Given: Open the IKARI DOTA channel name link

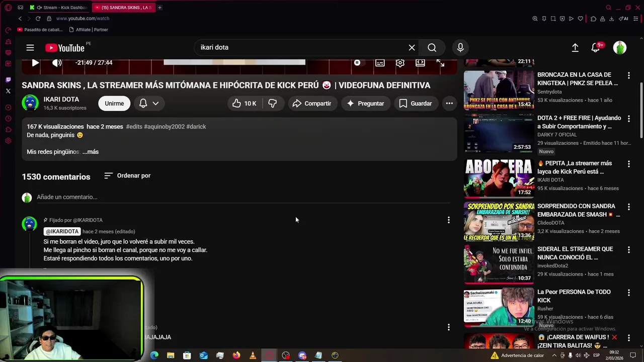Looking at the screenshot, I should click(x=61, y=100).
